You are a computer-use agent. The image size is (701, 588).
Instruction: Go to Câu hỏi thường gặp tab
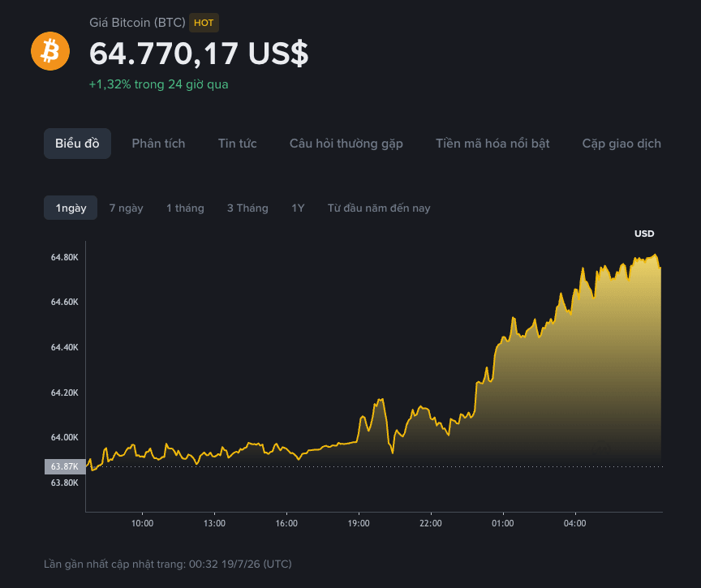[346, 144]
